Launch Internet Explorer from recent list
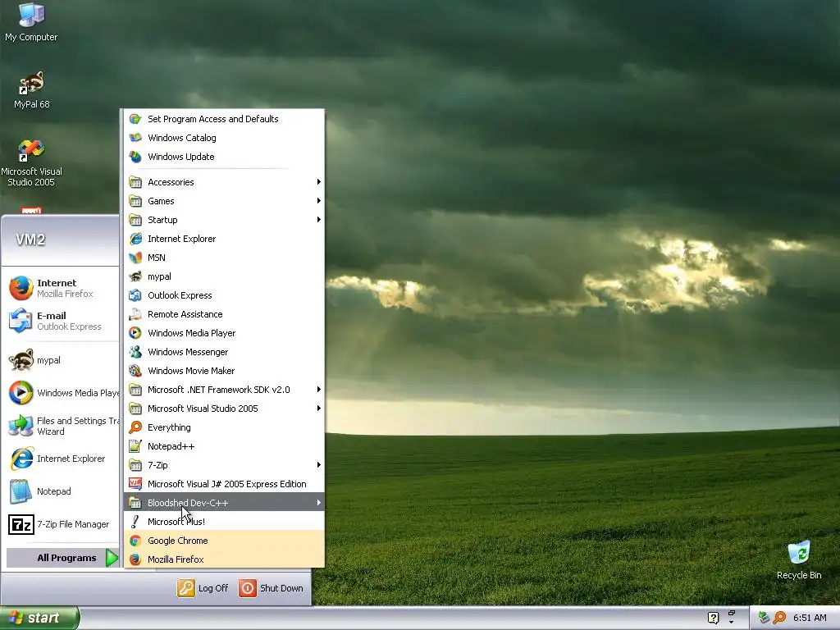The height and width of the screenshot is (630, 840). pos(61,459)
